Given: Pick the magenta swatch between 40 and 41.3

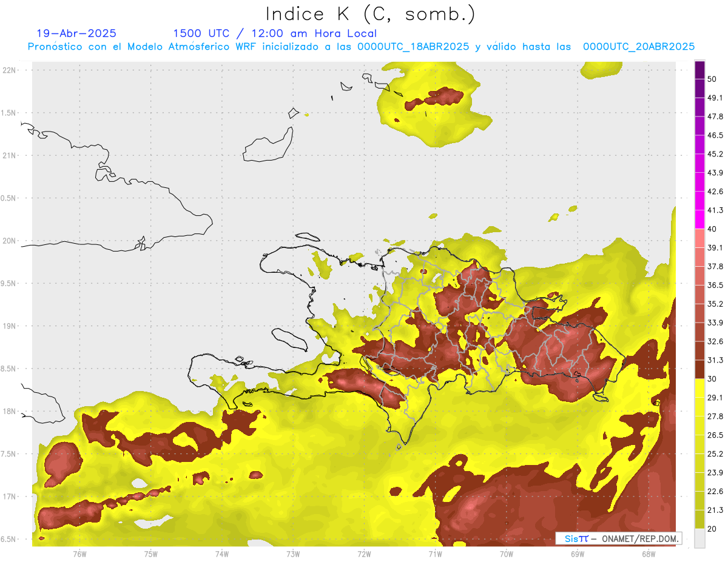Looking at the screenshot, I should (x=699, y=219).
